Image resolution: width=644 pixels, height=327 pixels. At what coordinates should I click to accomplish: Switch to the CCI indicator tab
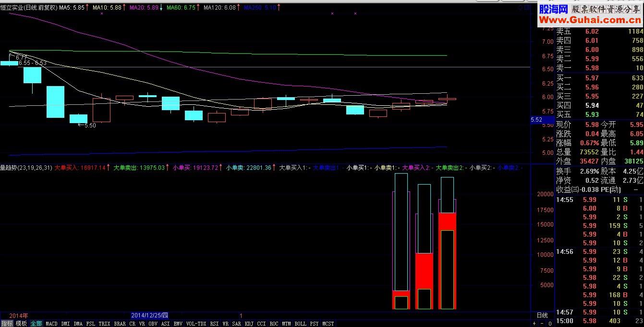point(262,324)
